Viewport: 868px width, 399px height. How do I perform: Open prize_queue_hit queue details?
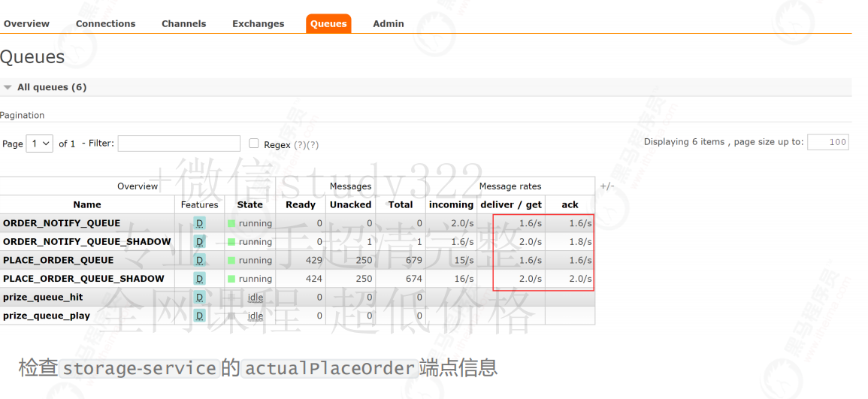[x=43, y=297]
